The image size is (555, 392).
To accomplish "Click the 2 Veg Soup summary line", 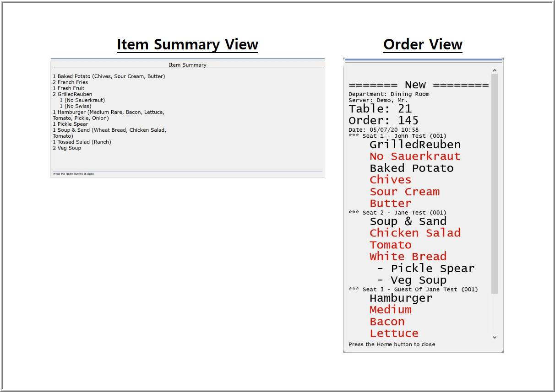I will click(67, 148).
